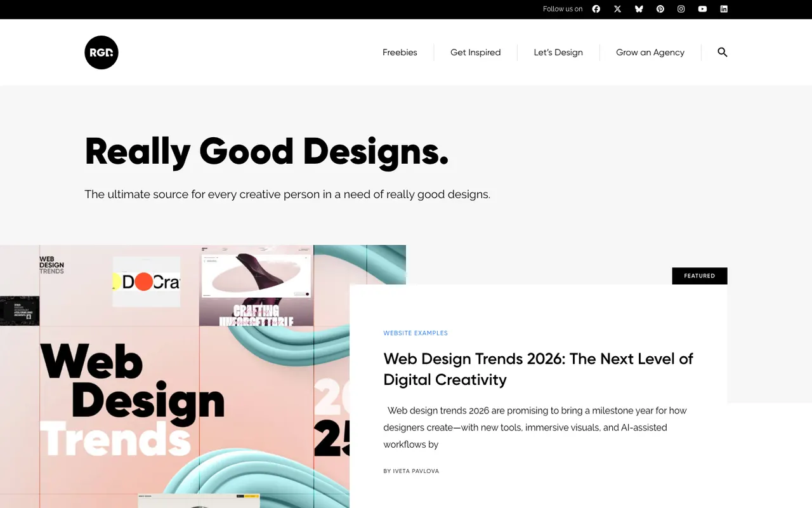Click the Featured badge
Image resolution: width=812 pixels, height=508 pixels.
700,276
